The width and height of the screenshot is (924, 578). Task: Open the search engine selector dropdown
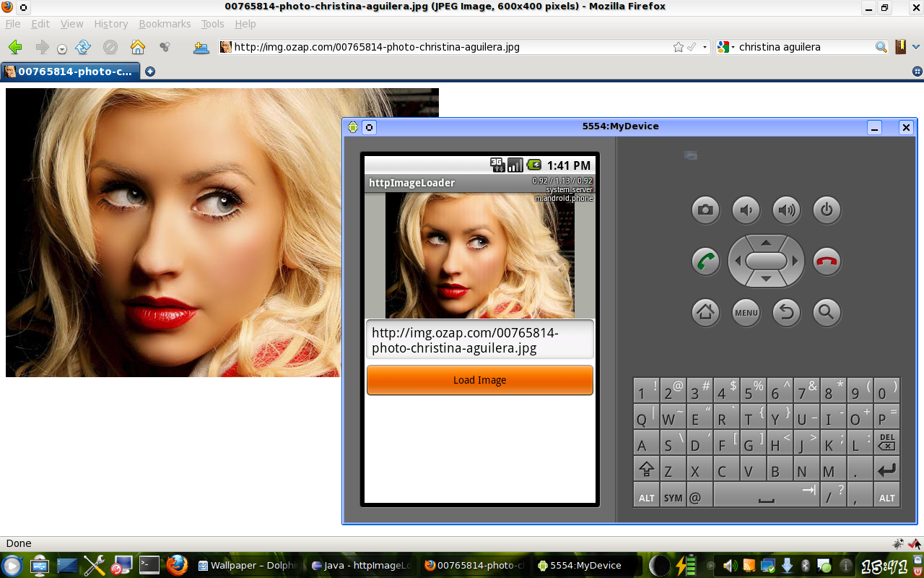click(x=733, y=47)
